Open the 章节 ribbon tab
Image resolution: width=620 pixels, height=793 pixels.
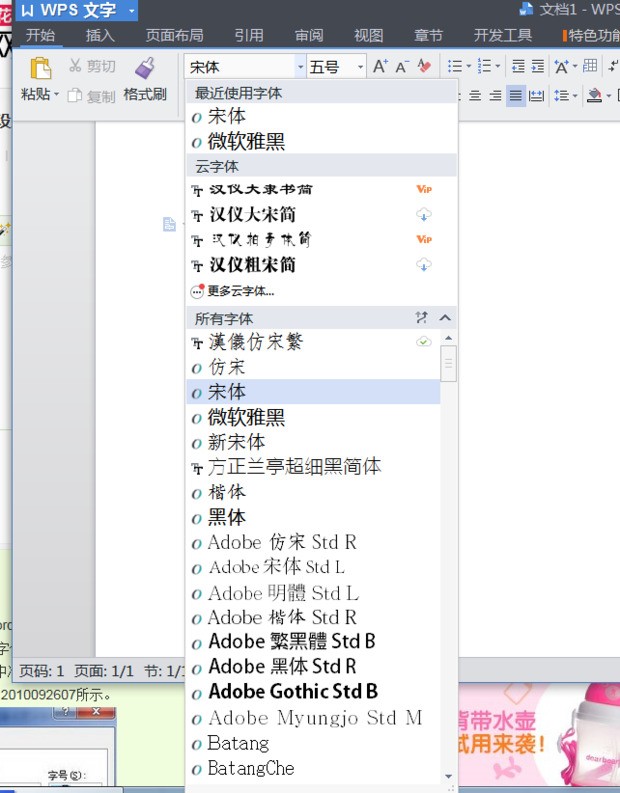[428, 35]
